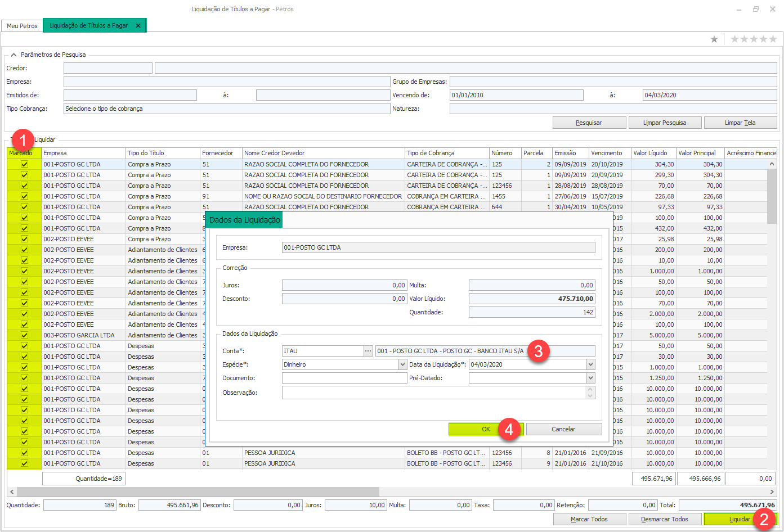The width and height of the screenshot is (784, 532).
Task: Sort by the Emissão column header
Action: (x=571, y=153)
